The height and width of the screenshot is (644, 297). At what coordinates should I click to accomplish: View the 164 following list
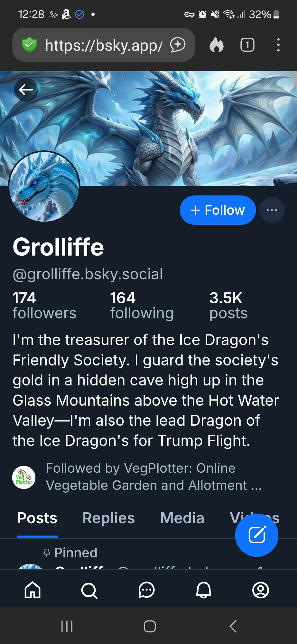142,306
